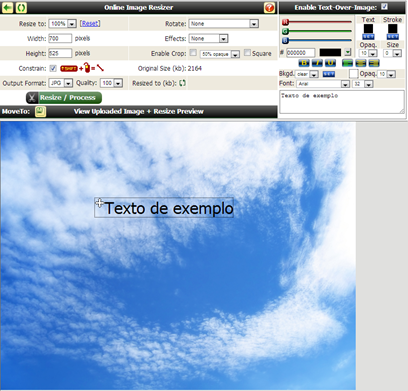Open help with the question mark icon
The width and height of the screenshot is (408, 391).
(x=269, y=7)
